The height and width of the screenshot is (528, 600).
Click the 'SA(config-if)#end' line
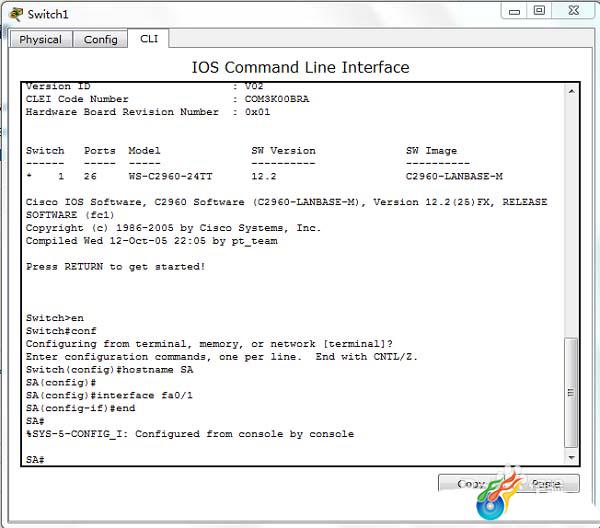pos(80,408)
